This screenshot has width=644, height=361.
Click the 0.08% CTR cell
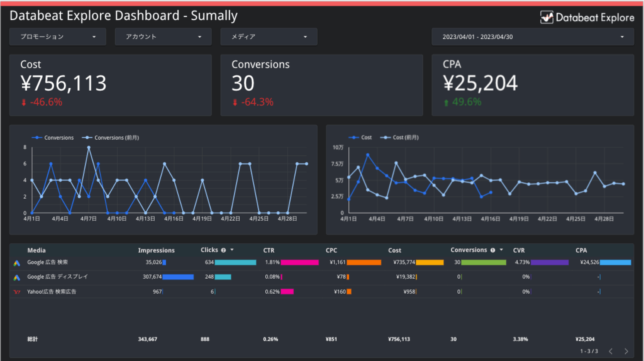click(x=272, y=277)
